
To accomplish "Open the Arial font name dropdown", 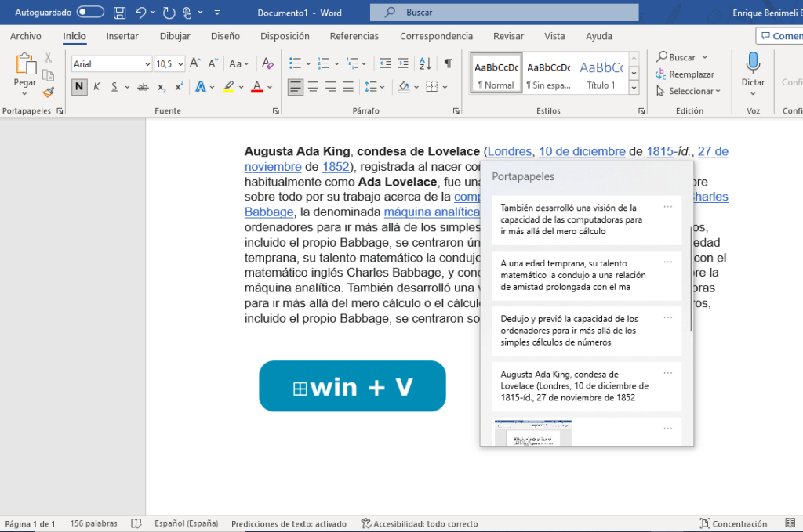I will pyautogui.click(x=147, y=64).
